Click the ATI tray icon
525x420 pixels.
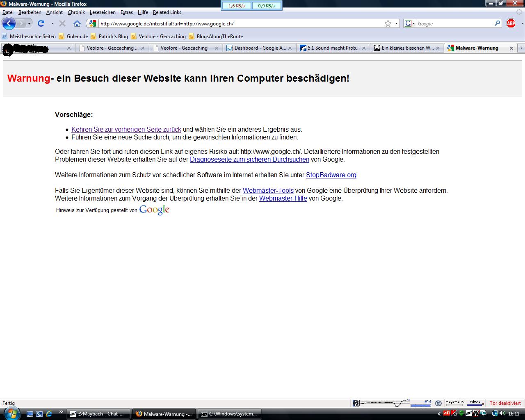pos(447,413)
